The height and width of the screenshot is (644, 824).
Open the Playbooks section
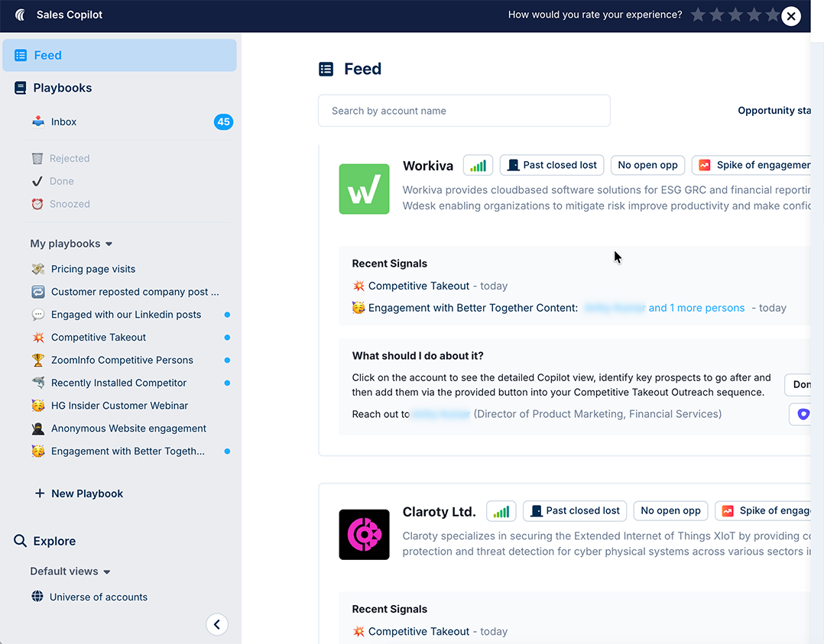(53, 88)
